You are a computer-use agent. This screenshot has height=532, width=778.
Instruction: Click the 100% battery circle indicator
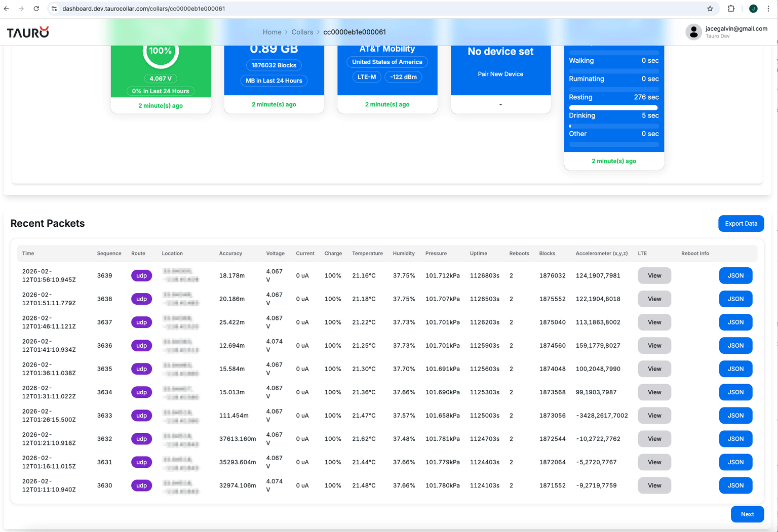coord(161,51)
